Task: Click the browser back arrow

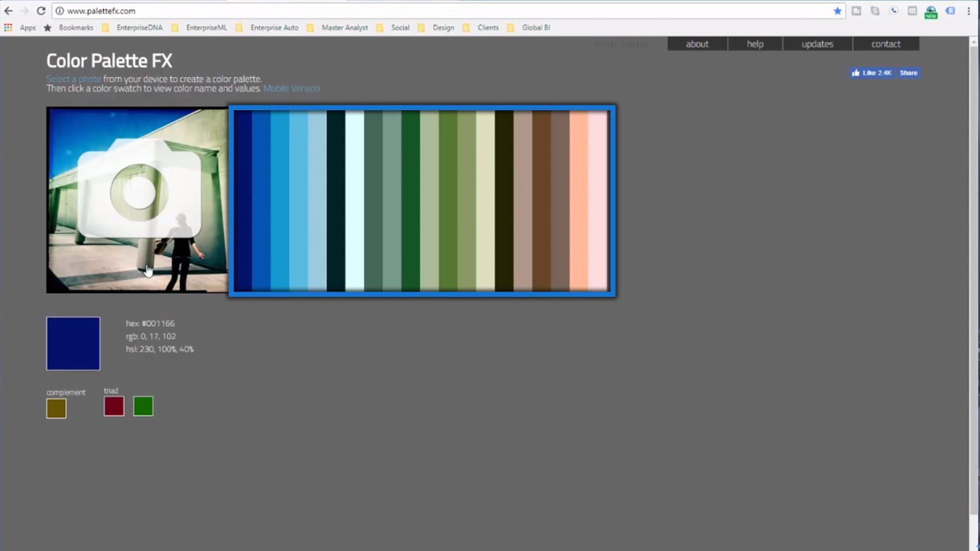Action: pyautogui.click(x=8, y=11)
